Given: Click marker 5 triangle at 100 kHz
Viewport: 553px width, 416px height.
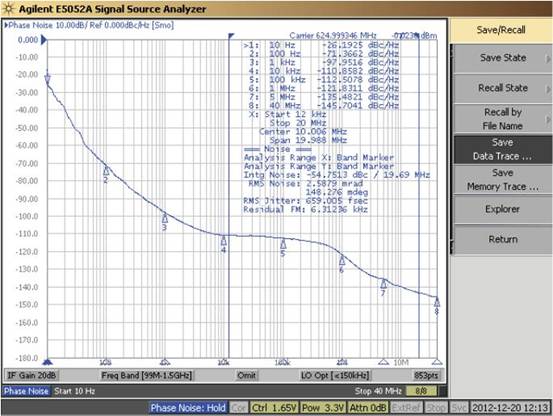Looking at the screenshot, I should tap(283, 244).
